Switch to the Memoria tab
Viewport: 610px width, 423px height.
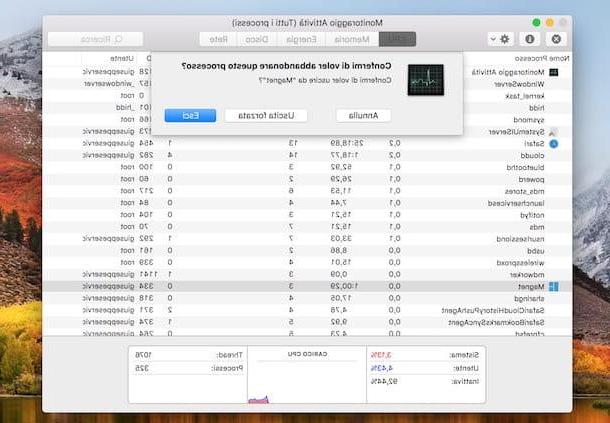(352, 39)
